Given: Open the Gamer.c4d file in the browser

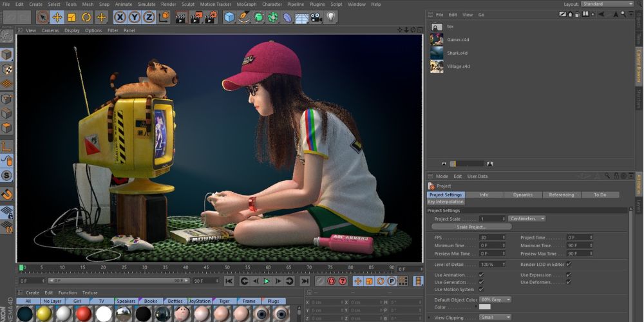Looking at the screenshot, I should coord(457,39).
